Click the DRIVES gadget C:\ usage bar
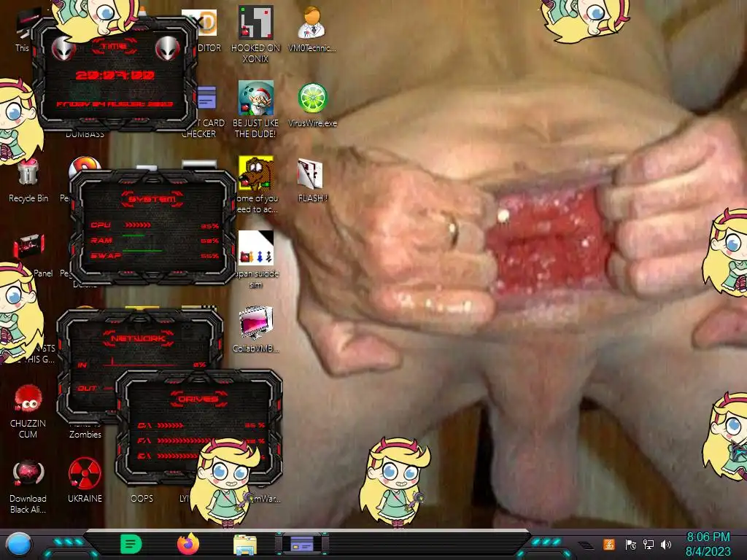 click(171, 425)
